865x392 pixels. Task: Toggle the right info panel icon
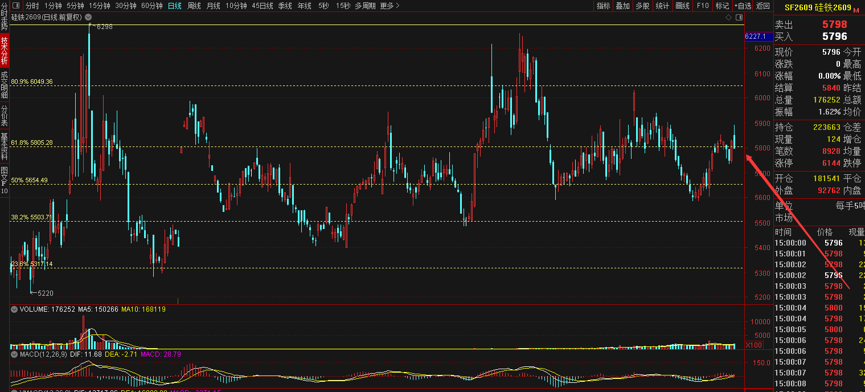coord(740,17)
